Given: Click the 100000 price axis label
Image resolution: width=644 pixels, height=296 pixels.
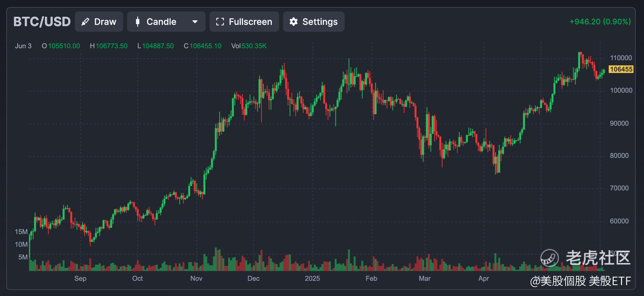Looking at the screenshot, I should pyautogui.click(x=621, y=90).
